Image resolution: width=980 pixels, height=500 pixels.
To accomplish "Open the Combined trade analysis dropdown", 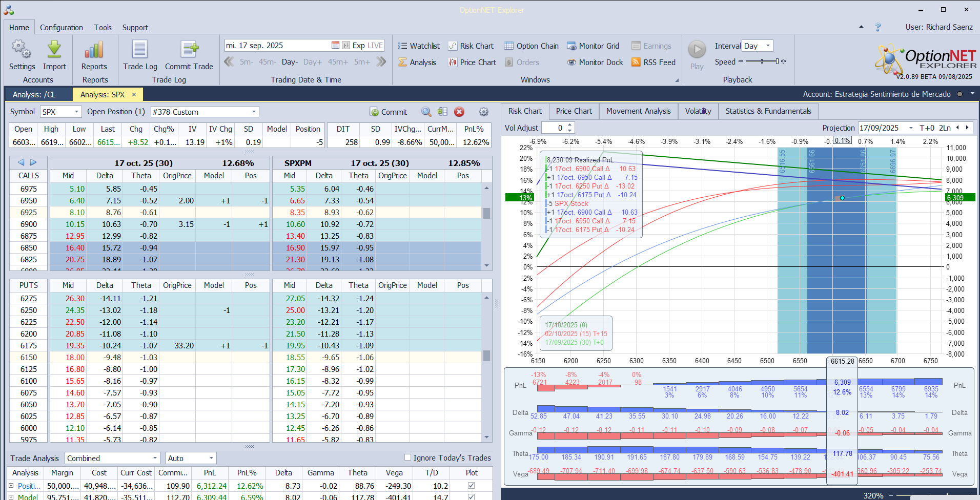I will (155, 458).
